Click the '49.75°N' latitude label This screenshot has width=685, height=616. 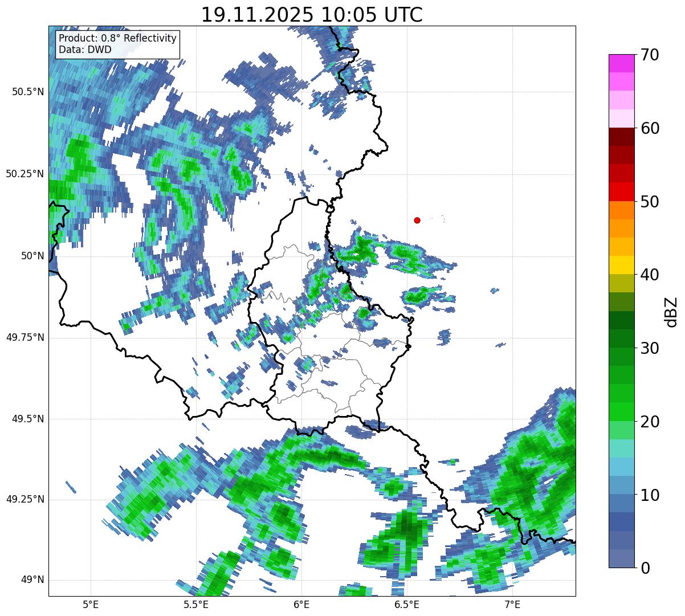tap(25, 337)
